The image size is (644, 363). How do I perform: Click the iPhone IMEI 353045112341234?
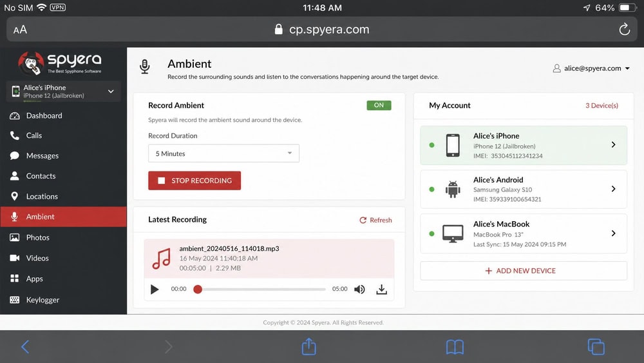pos(507,156)
